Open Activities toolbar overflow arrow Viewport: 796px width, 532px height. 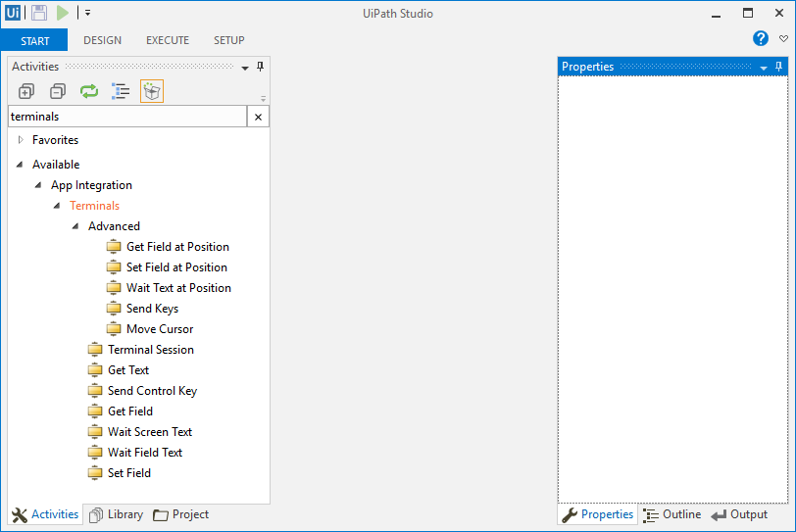tap(263, 98)
